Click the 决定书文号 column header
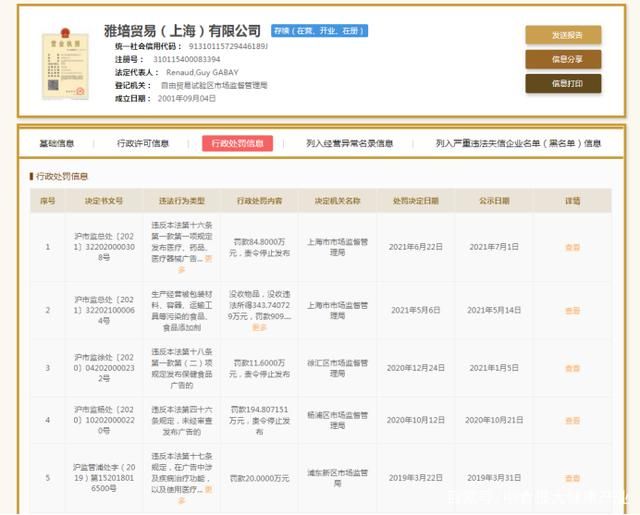 point(104,200)
